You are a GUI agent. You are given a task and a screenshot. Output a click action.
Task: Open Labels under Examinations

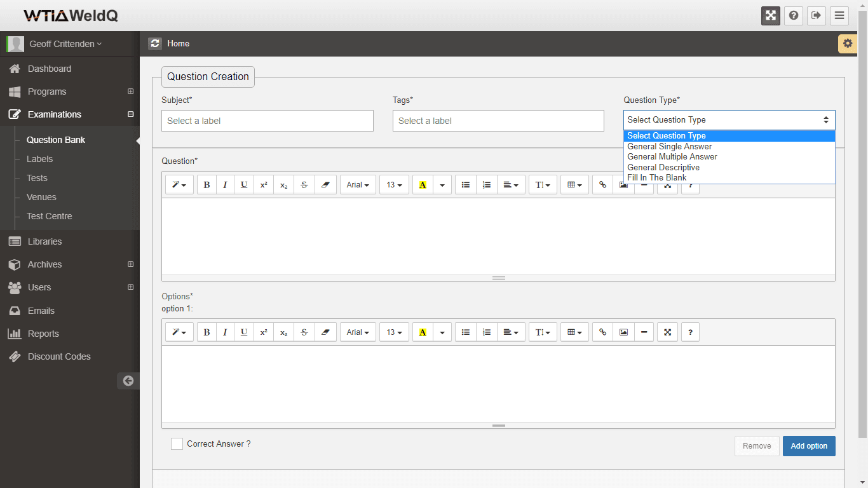coord(39,159)
